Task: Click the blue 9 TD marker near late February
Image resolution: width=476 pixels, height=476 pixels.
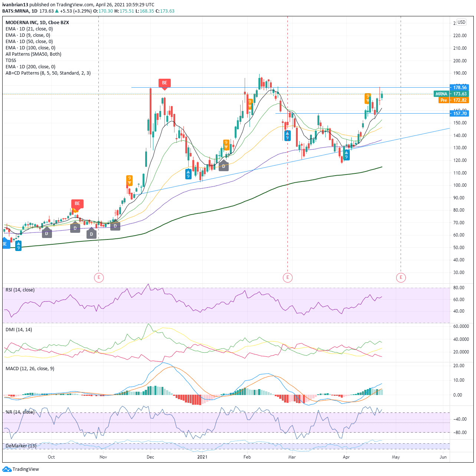Action: tap(287, 136)
